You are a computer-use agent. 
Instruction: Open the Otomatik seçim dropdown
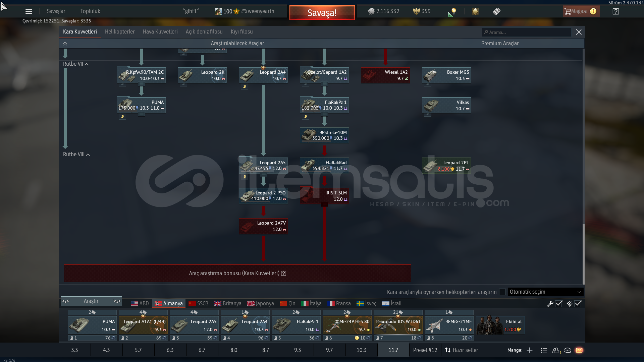546,292
